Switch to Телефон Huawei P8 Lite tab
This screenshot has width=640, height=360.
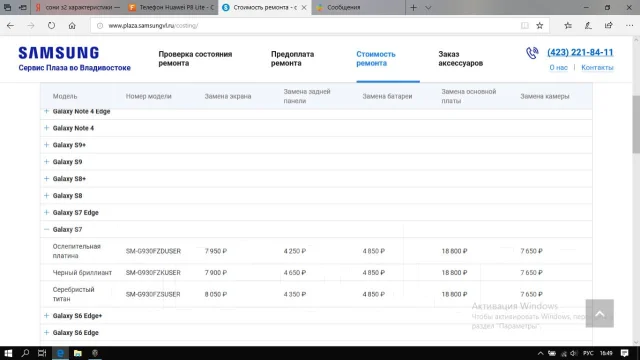pyautogui.click(x=171, y=7)
